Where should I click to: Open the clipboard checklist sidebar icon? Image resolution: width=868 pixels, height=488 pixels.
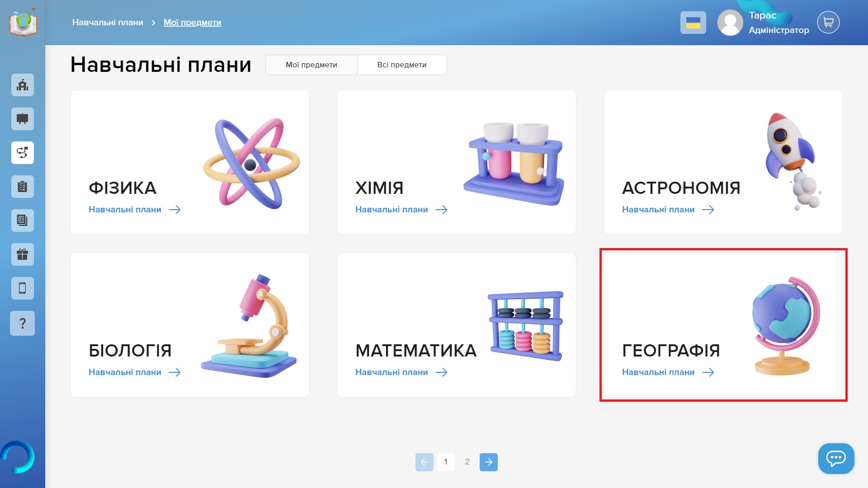point(23,187)
